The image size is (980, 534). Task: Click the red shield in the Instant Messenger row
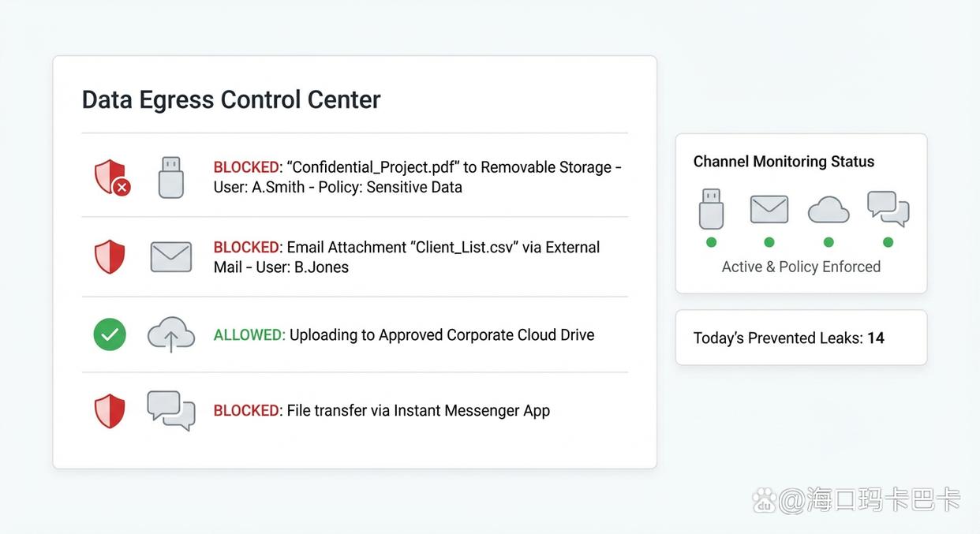point(110,411)
